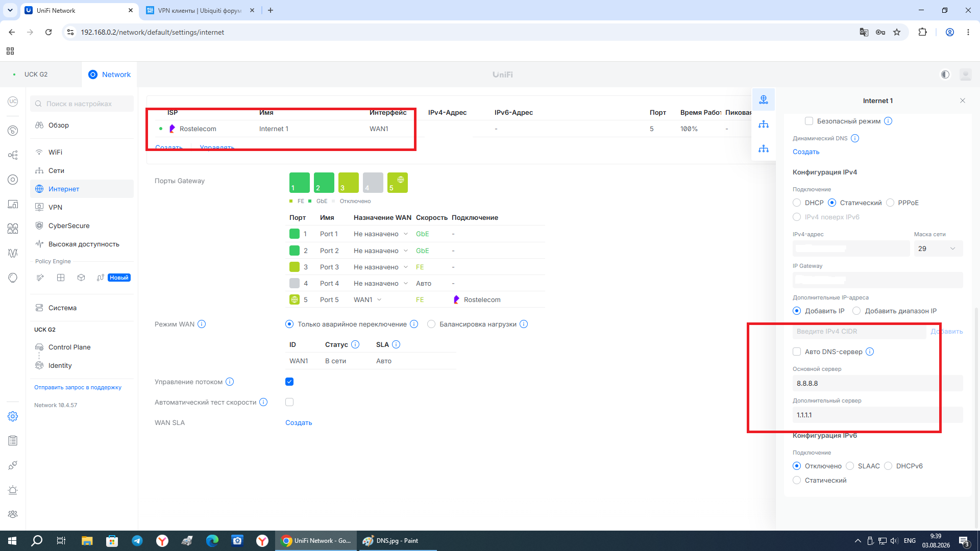Open UniFi devices target icon in left rail
This screenshot has height=551, width=980.
tap(13, 180)
